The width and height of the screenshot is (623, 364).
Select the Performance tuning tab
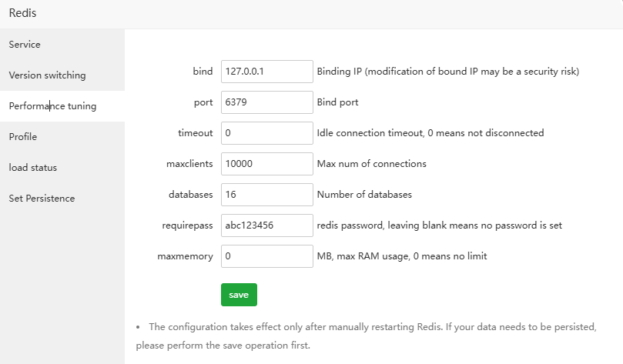(x=52, y=106)
